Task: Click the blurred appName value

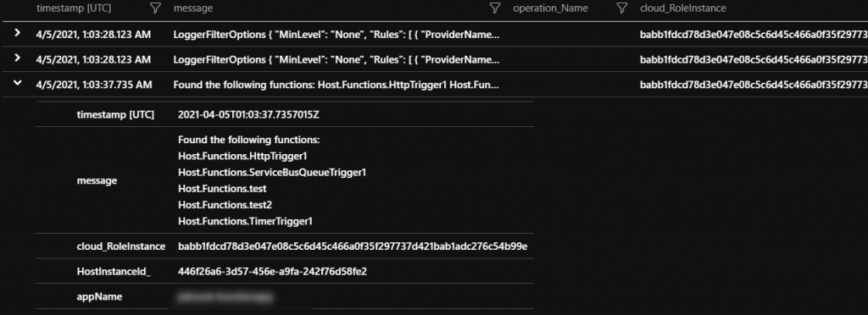Action: point(225,297)
